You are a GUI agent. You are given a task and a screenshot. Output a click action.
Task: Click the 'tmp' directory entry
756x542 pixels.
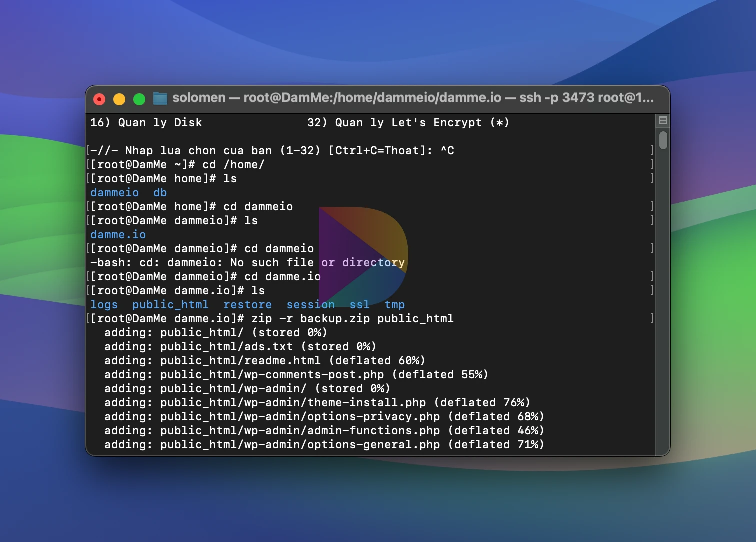395,305
